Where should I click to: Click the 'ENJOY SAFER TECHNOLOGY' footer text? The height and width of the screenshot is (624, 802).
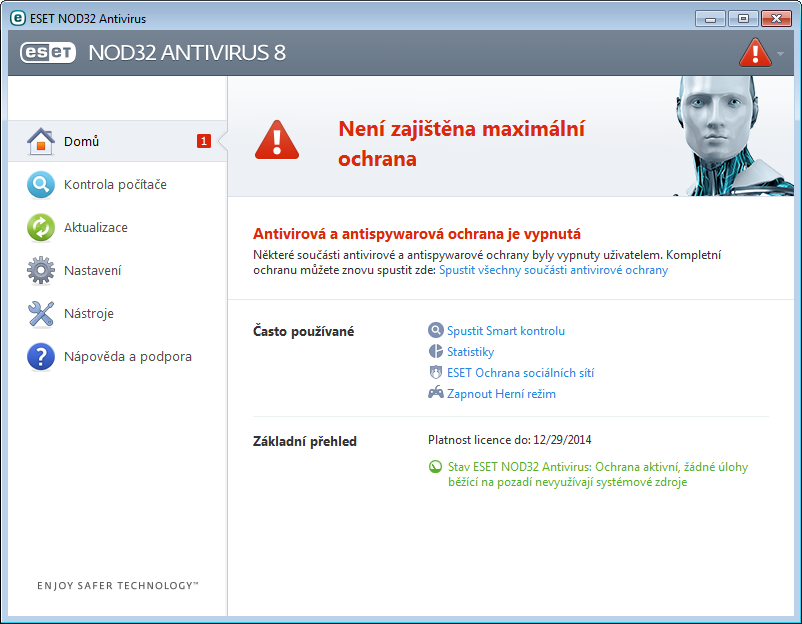click(x=118, y=586)
